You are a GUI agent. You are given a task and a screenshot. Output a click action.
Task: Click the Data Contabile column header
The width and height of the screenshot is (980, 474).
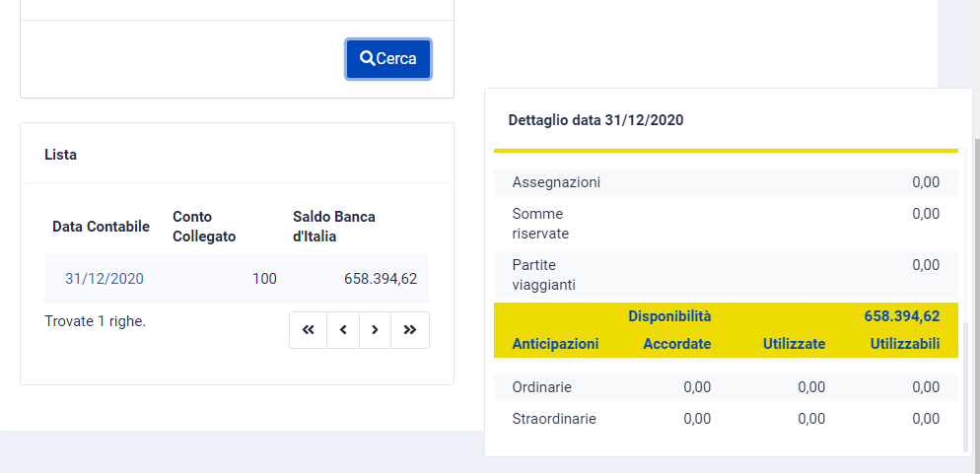[101, 227]
